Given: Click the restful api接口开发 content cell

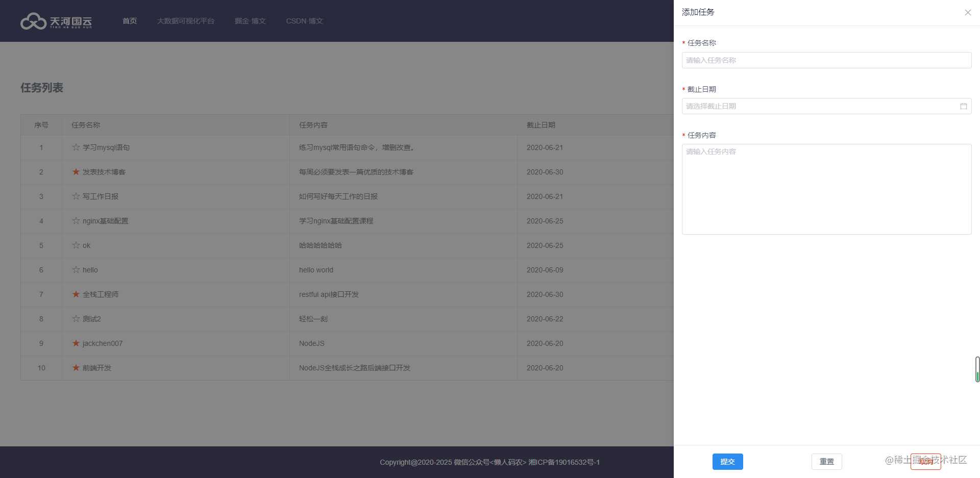Looking at the screenshot, I should click(x=329, y=294).
